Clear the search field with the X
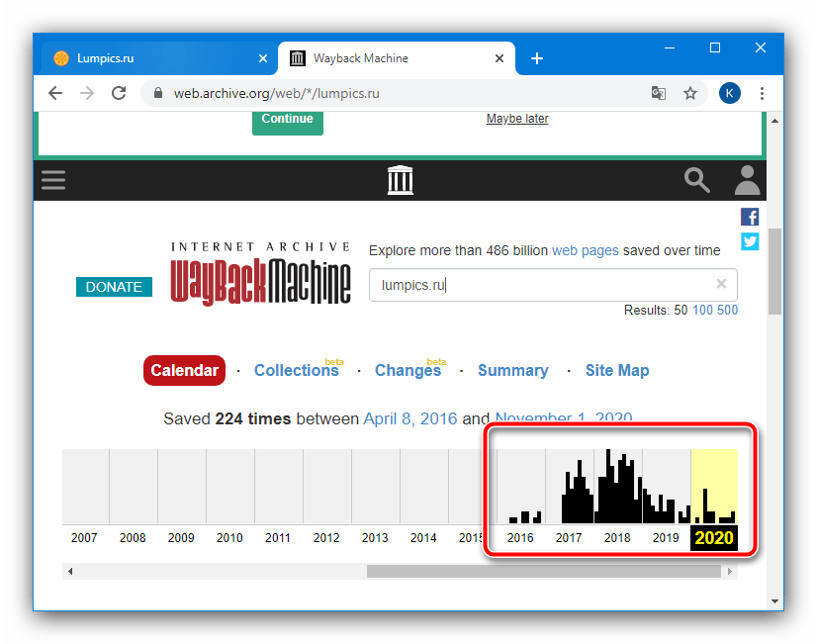 click(x=721, y=284)
